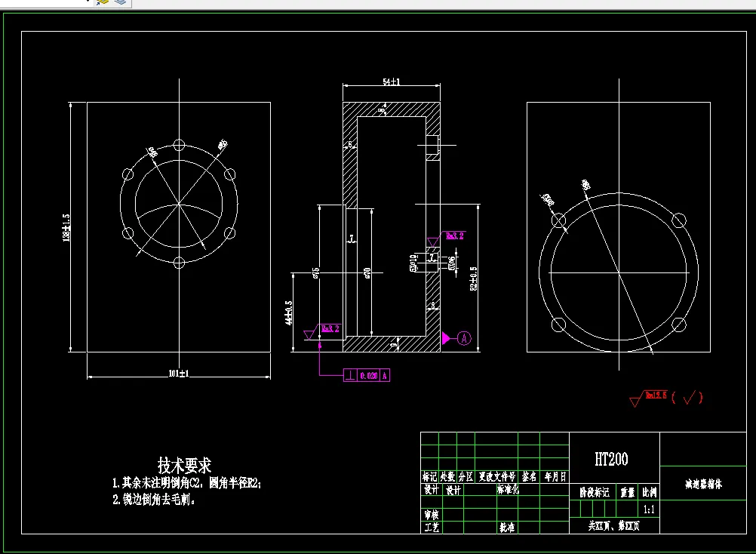Click the 处数 title block cell
The height and width of the screenshot is (554, 756).
point(447,477)
